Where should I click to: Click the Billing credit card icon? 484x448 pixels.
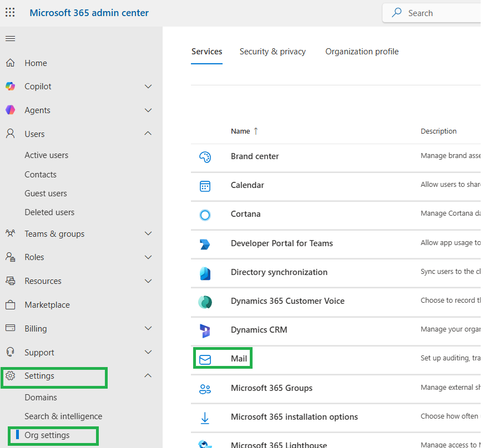click(x=10, y=328)
